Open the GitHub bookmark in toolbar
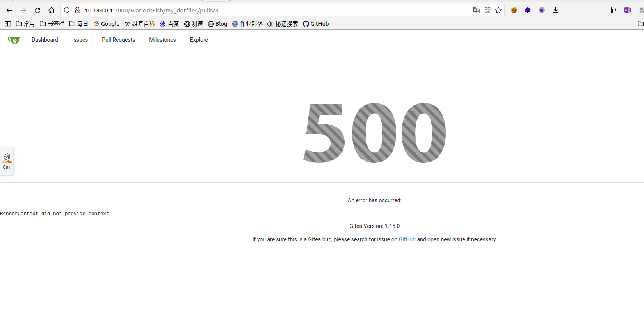 pos(316,24)
